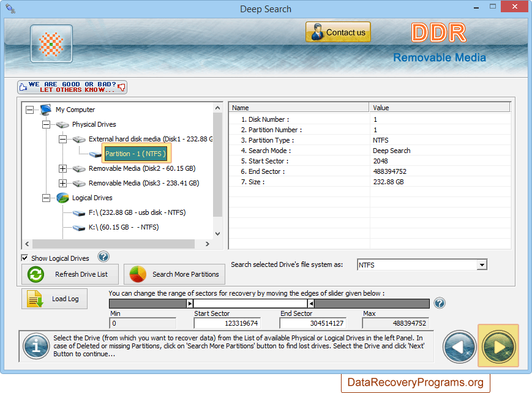Click the tree's horizontal scroll right arrow
The image size is (532, 393).
208,244
